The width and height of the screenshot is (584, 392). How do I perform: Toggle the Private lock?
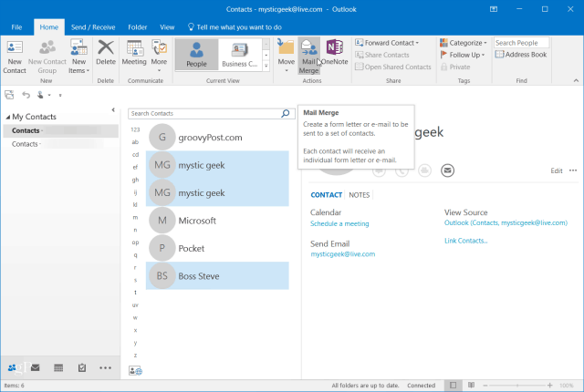pos(455,67)
